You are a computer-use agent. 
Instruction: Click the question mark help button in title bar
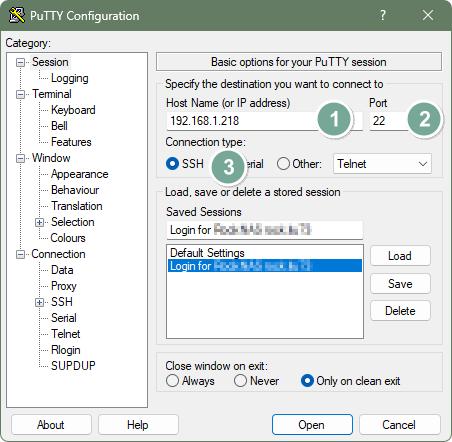point(383,15)
